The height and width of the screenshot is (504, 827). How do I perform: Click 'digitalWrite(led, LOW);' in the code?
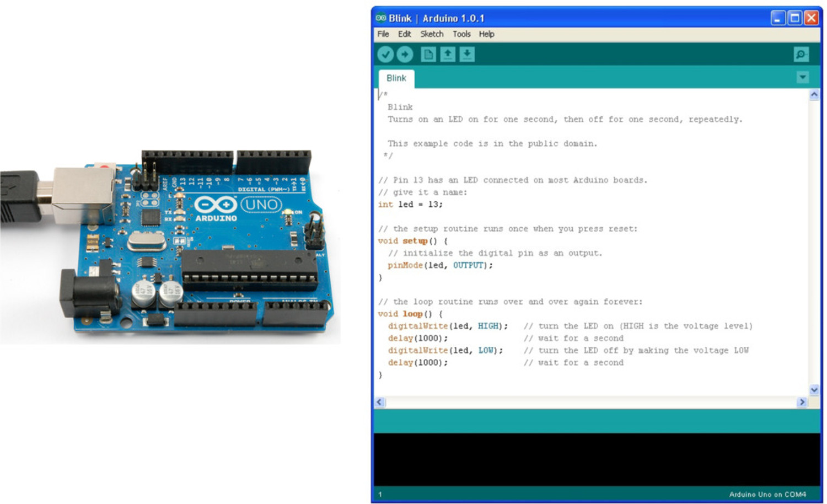pos(445,350)
